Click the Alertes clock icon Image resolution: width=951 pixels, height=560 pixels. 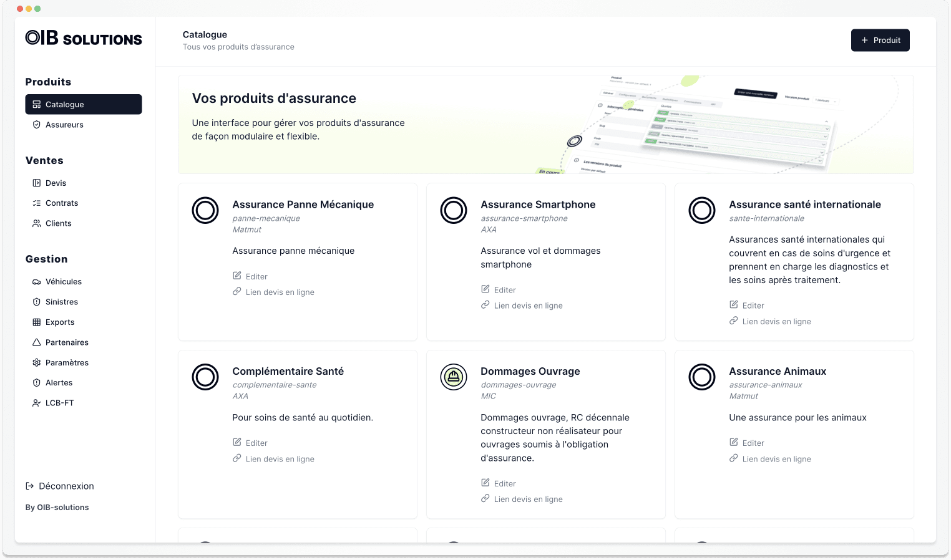[37, 382]
